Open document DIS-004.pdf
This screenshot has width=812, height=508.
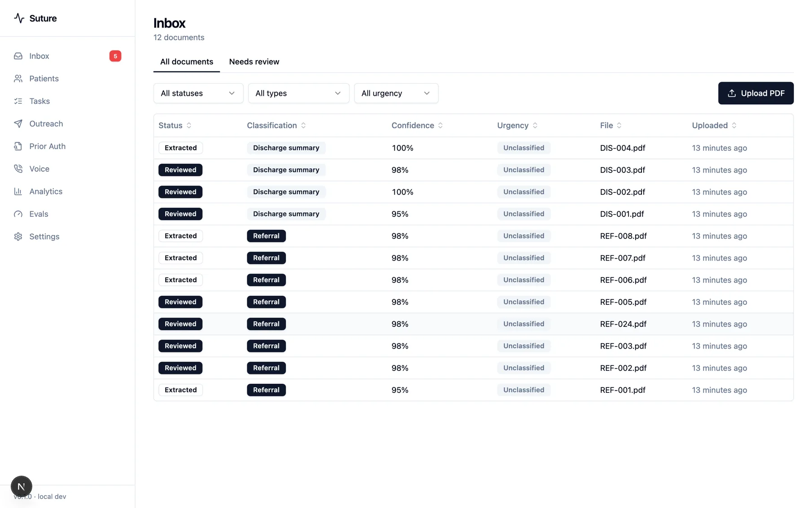pos(623,148)
